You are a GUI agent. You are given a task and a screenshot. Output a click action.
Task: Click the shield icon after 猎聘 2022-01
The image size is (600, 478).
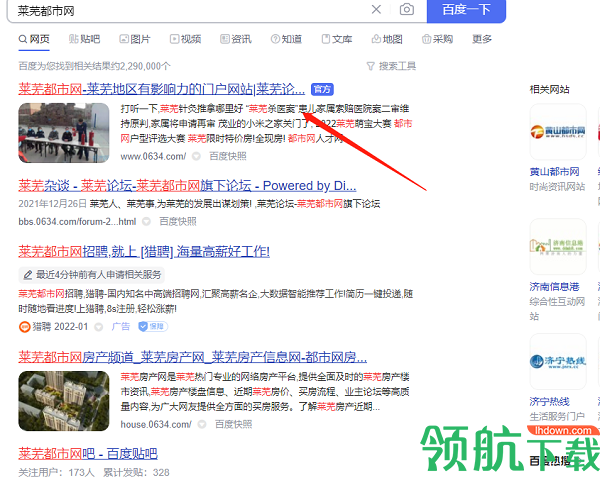[x=99, y=327]
